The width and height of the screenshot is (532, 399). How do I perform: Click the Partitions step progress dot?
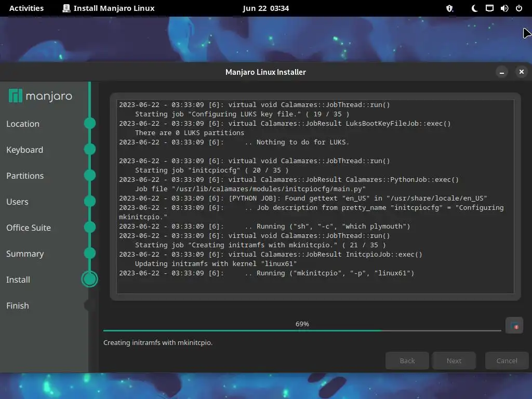89,176
